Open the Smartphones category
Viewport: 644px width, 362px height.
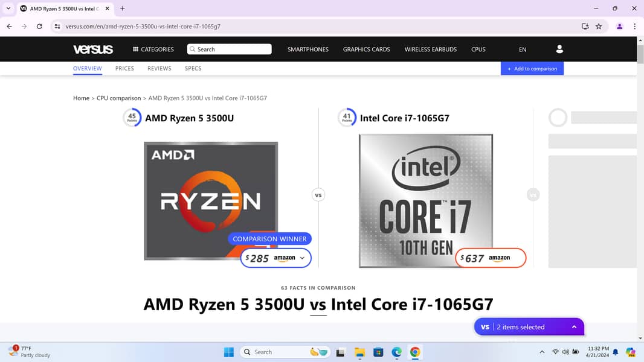click(308, 49)
